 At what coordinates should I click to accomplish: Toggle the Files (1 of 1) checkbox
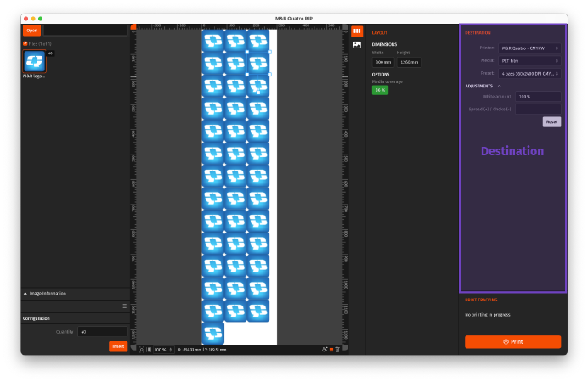25,43
